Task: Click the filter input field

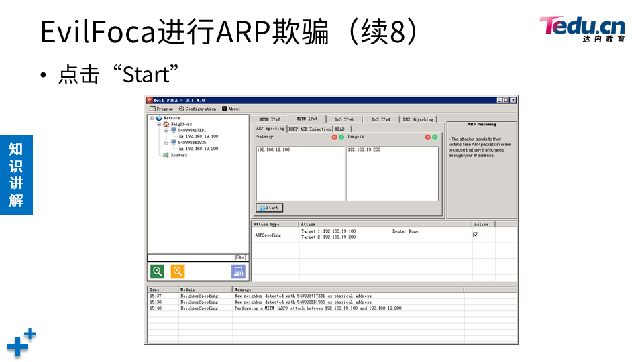Action: tap(198, 257)
